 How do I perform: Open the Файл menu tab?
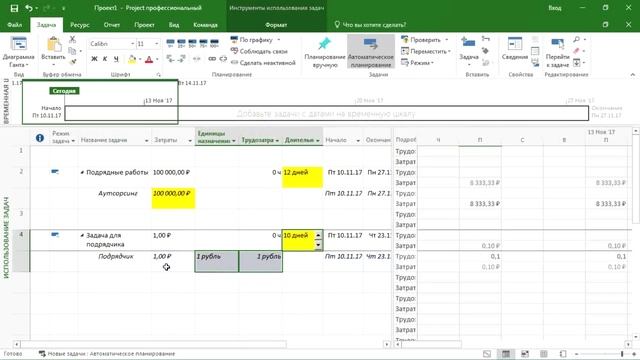(x=14, y=25)
